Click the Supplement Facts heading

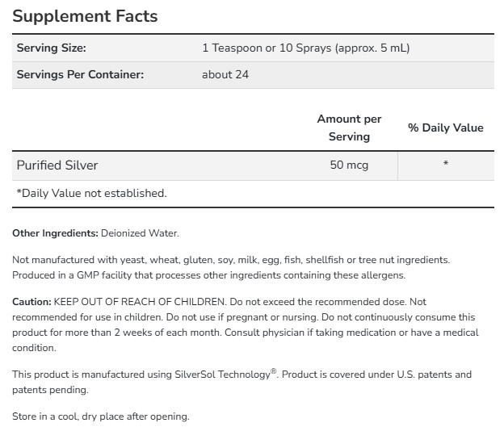pos(86,16)
